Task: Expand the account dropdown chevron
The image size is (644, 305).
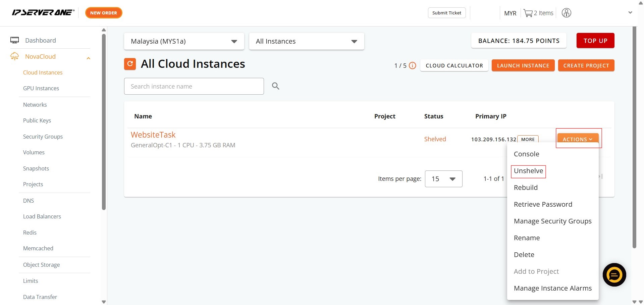Action: pyautogui.click(x=630, y=13)
